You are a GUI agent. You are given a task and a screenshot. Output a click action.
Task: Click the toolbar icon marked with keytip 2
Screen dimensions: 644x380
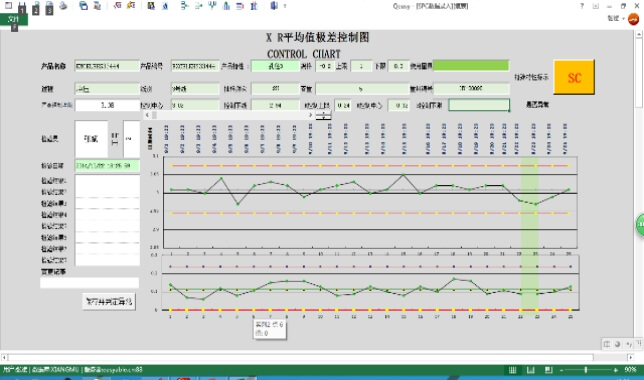point(36,7)
